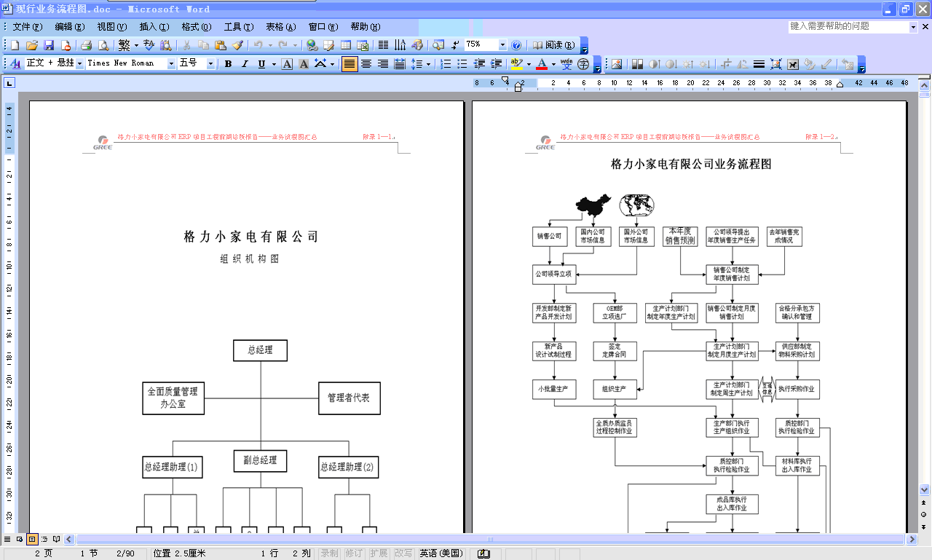The height and width of the screenshot is (560, 932).
Task: Click the Insert Hyperlink icon
Action: click(312, 45)
